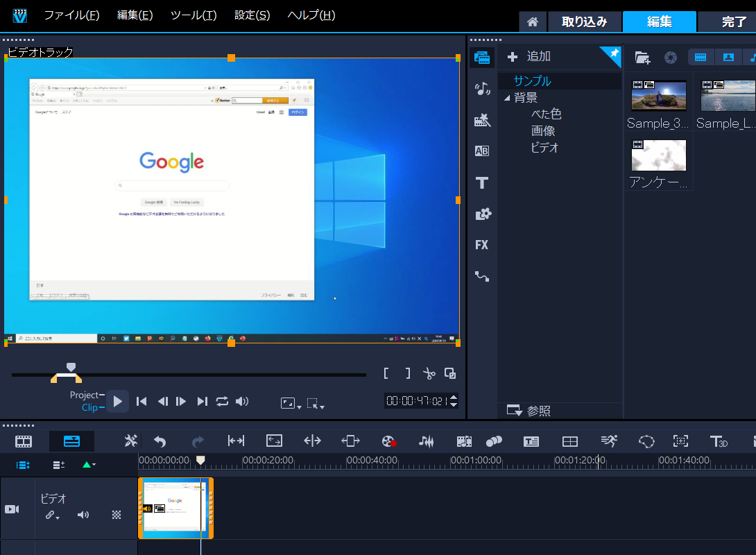Open the 設定(S) menu
The height and width of the screenshot is (555, 756).
coord(252,15)
